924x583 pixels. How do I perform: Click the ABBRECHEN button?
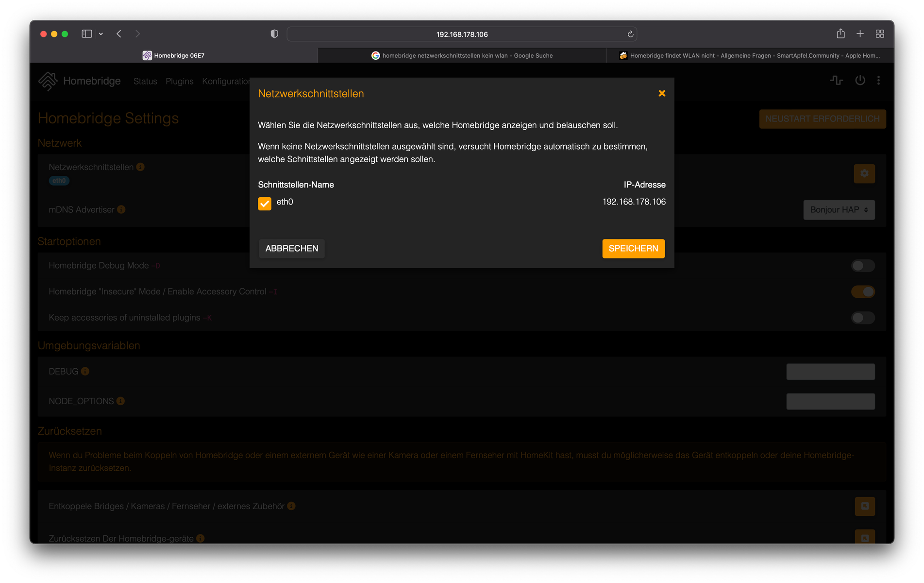[292, 248]
